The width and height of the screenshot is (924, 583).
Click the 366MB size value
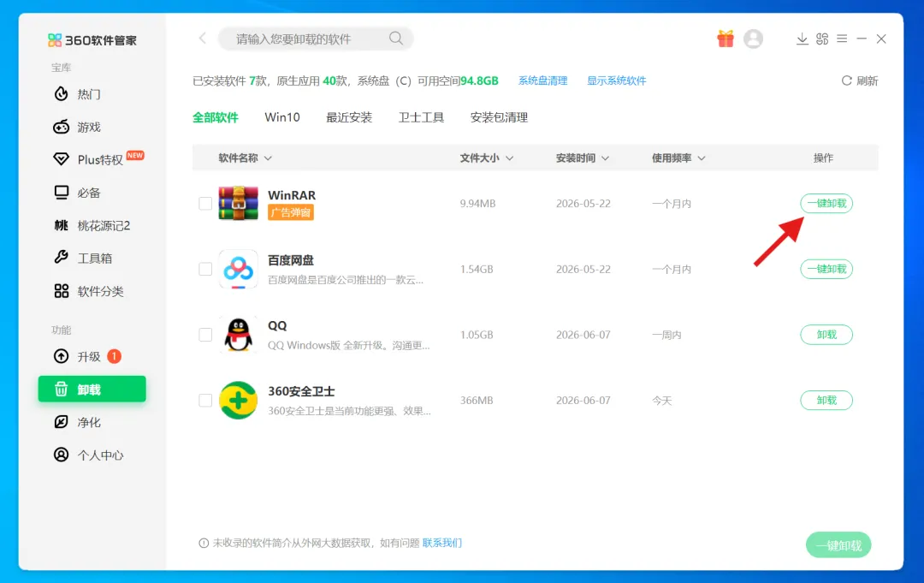[477, 401]
